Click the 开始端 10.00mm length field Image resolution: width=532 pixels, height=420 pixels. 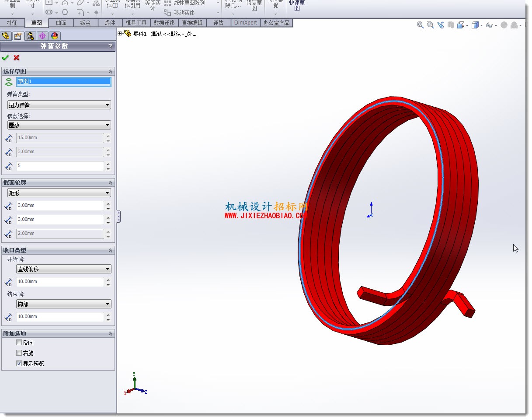click(x=60, y=282)
